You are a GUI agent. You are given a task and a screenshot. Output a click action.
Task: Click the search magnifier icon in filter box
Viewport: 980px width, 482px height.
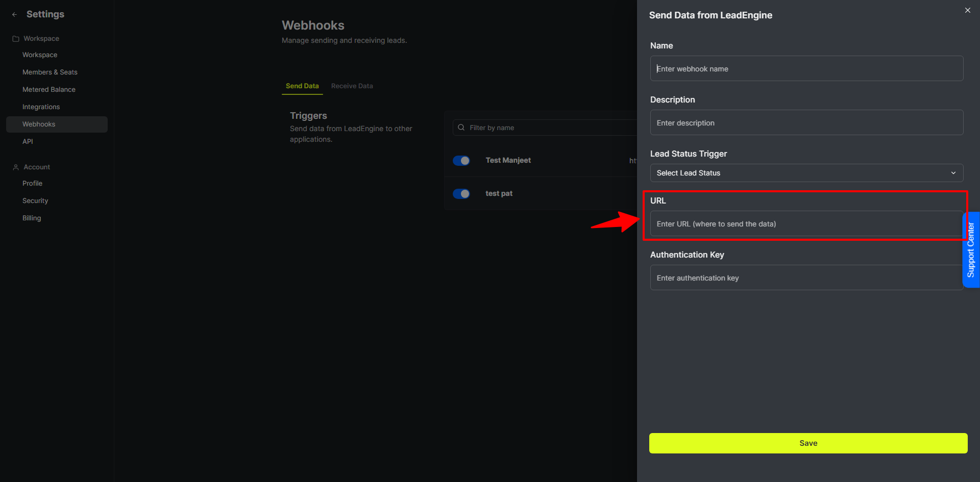461,128
